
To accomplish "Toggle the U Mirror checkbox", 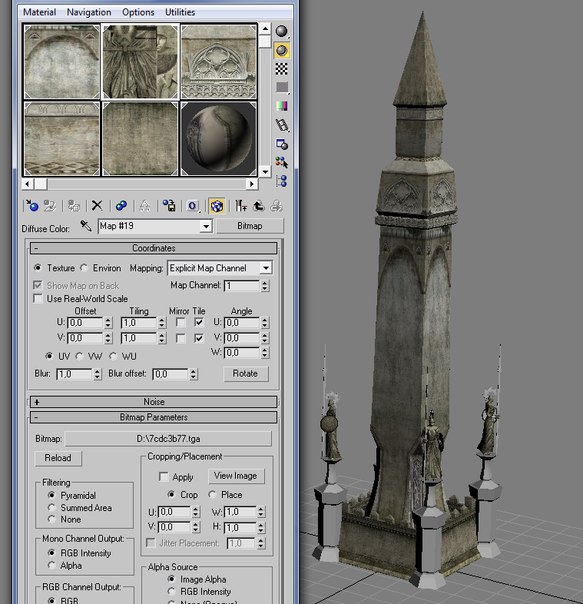I will click(x=180, y=322).
